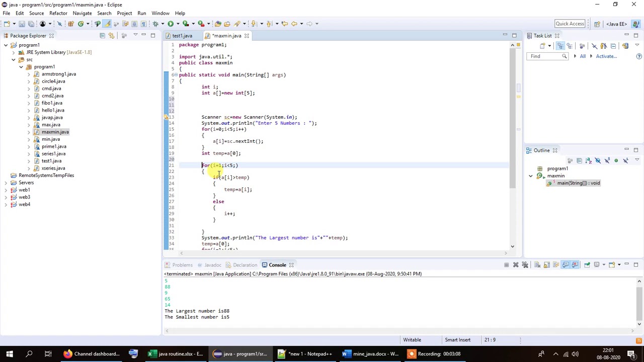Click the Activate... link in Task List
644x362 pixels.
(x=606, y=56)
